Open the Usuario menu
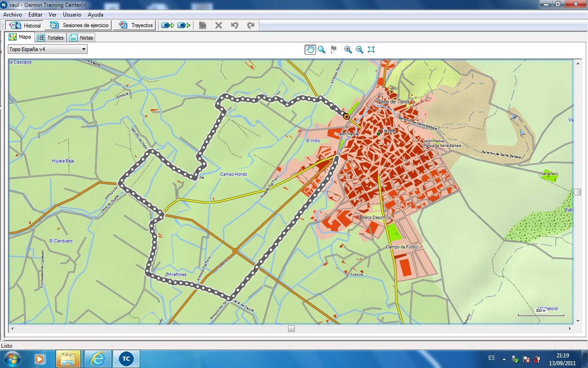Image resolution: width=588 pixels, height=368 pixels. point(72,15)
